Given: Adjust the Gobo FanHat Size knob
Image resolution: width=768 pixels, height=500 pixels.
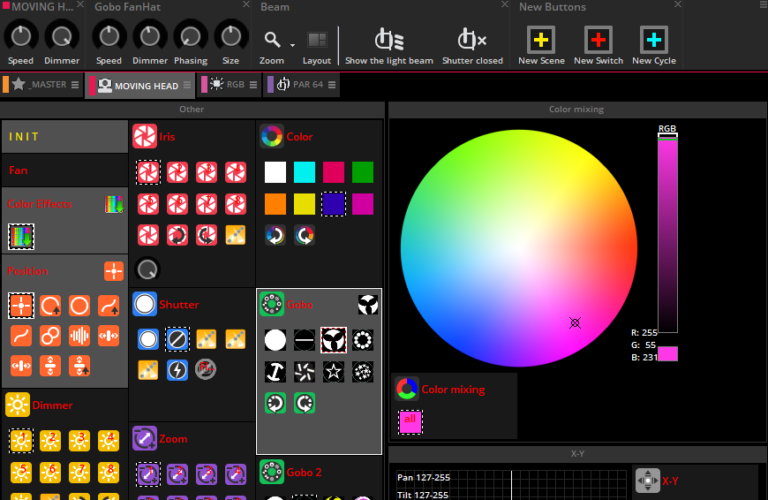Looking at the screenshot, I should pos(231,36).
